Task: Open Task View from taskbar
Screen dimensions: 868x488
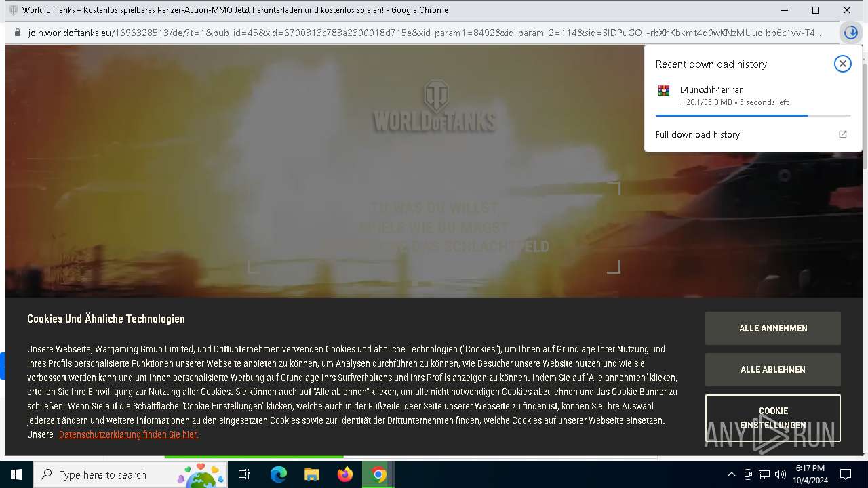Action: click(244, 474)
